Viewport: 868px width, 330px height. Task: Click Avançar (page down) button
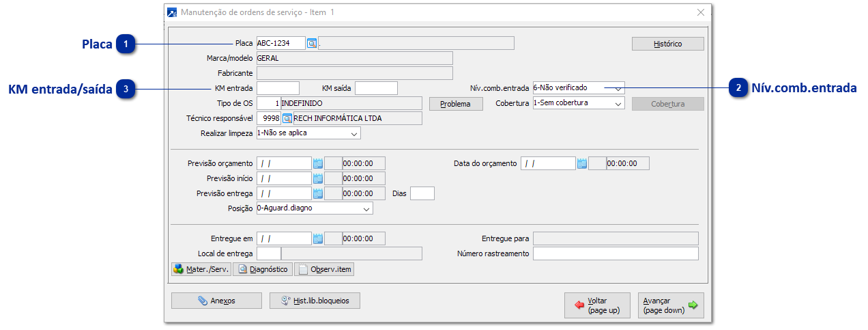click(x=670, y=305)
